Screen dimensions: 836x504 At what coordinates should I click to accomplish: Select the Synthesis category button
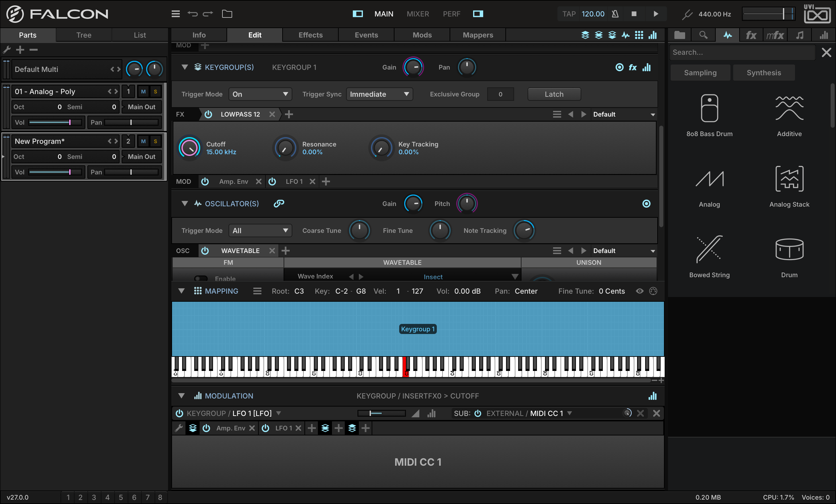[764, 73]
